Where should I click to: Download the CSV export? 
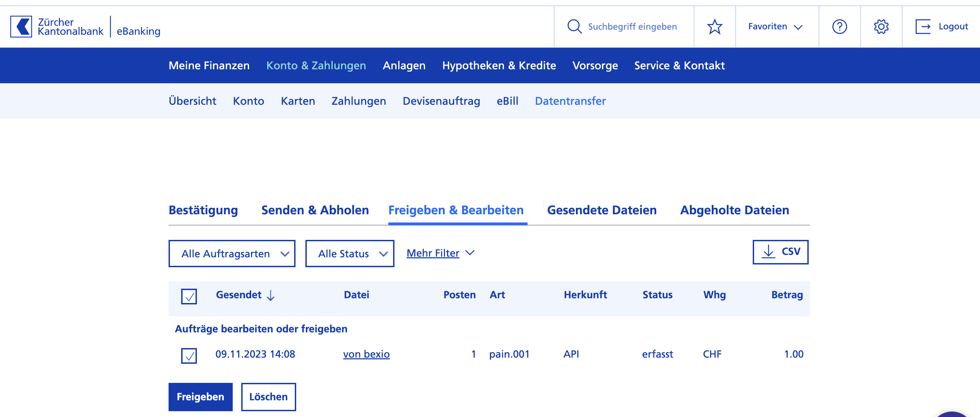pyautogui.click(x=780, y=252)
